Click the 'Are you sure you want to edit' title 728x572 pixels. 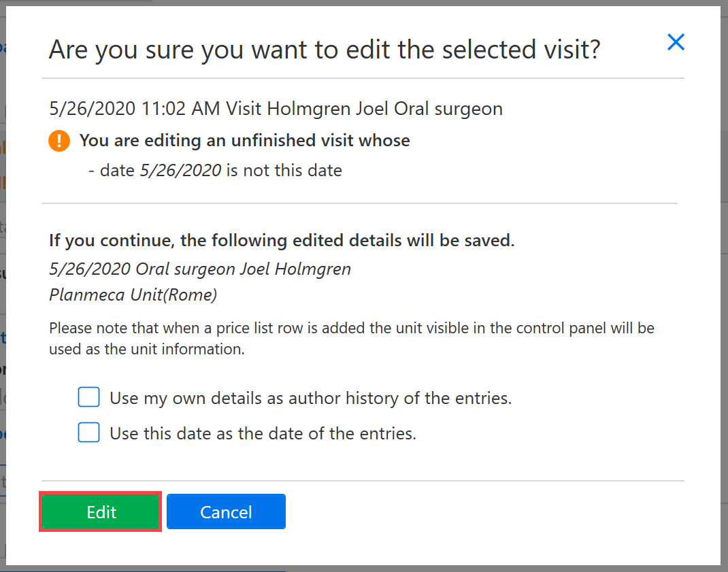click(325, 50)
